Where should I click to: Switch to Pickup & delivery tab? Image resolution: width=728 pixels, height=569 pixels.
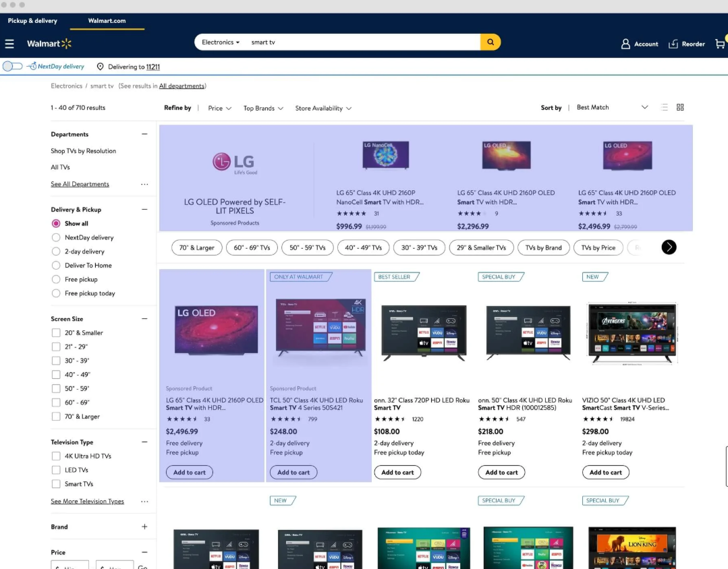(x=32, y=21)
